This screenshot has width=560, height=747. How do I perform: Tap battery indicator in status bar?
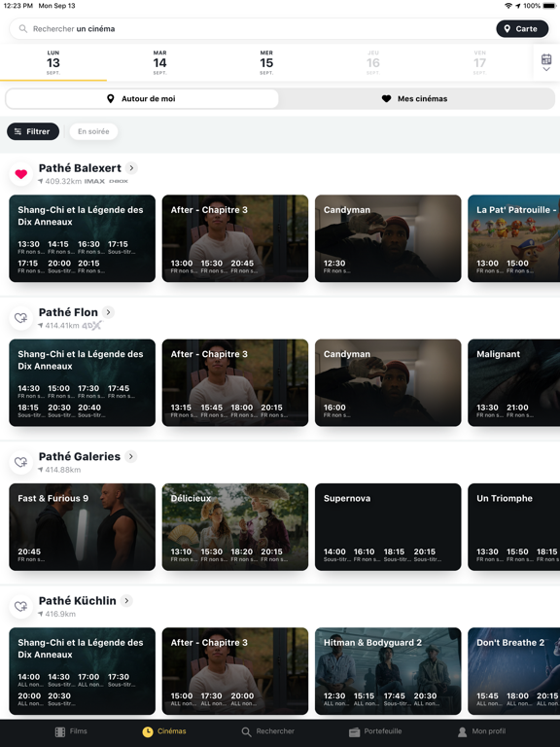point(549,6)
